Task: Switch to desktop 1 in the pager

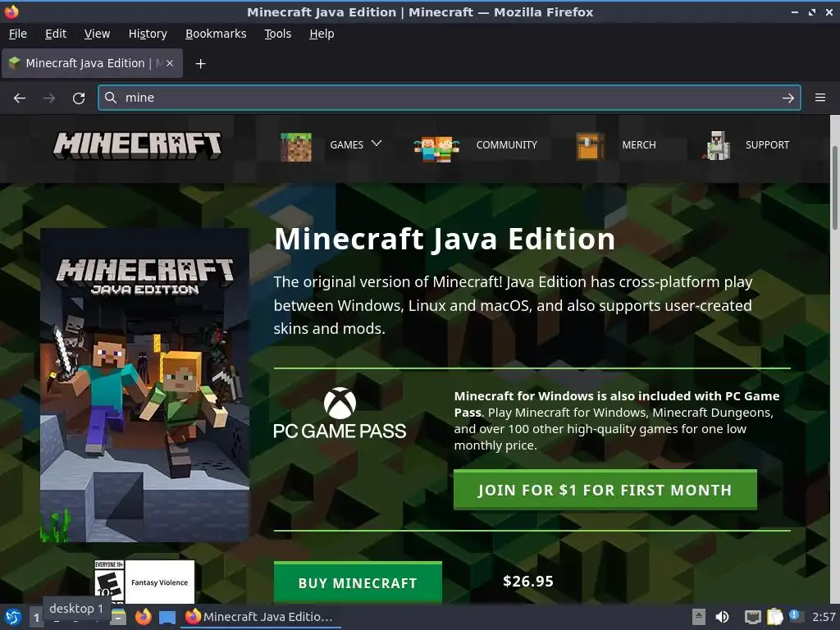Action: (36, 618)
